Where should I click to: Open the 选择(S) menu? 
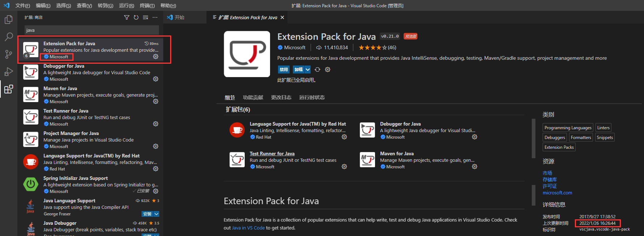(64, 5)
